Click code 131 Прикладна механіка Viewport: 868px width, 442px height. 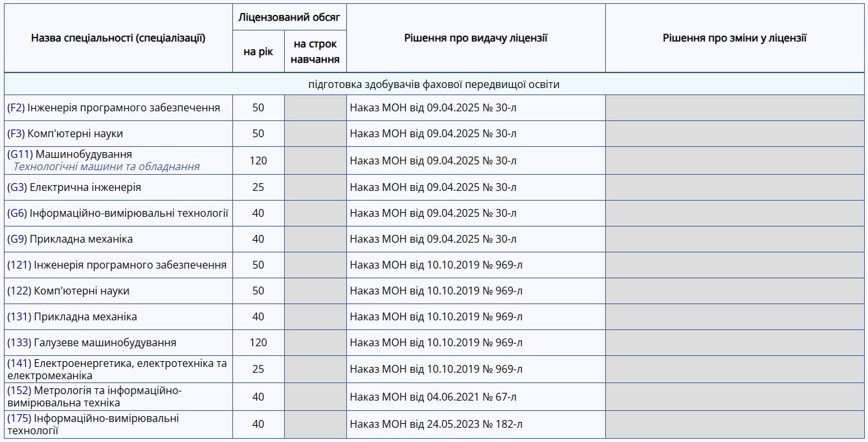point(19,316)
